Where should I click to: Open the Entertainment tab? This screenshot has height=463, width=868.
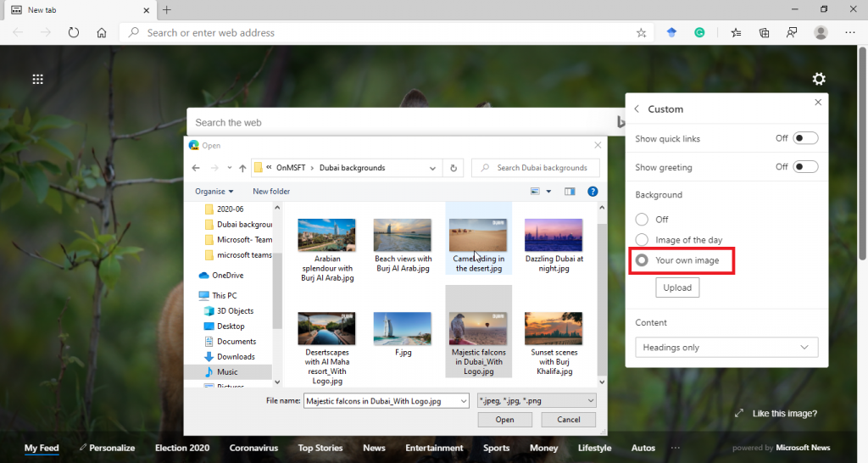pos(434,448)
